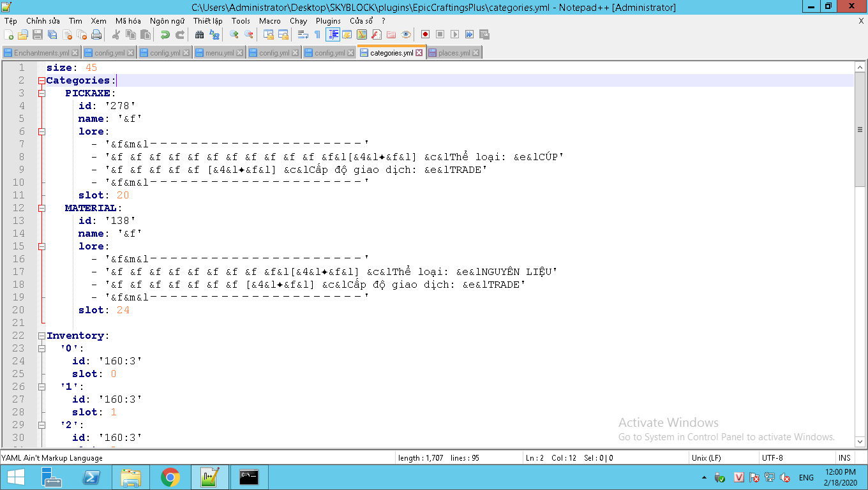Open Windows PowerShell from the taskbar
Image resolution: width=868 pixels, height=490 pixels.
pyautogui.click(x=92, y=477)
